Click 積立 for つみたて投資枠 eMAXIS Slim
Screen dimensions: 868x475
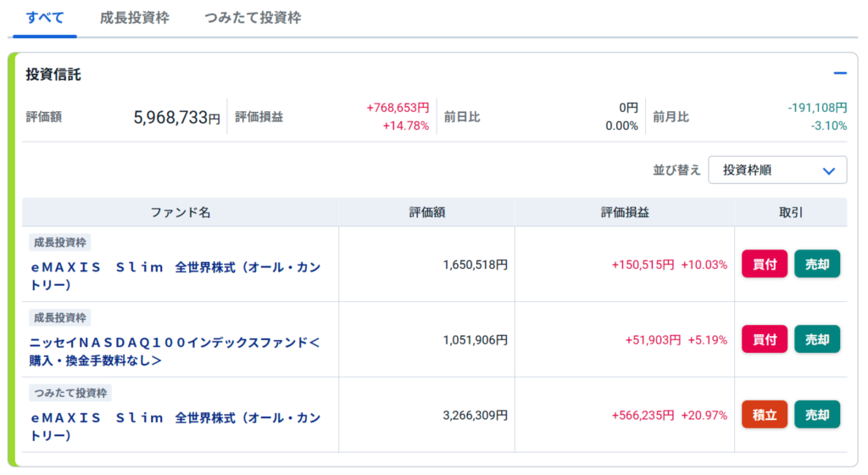click(764, 415)
